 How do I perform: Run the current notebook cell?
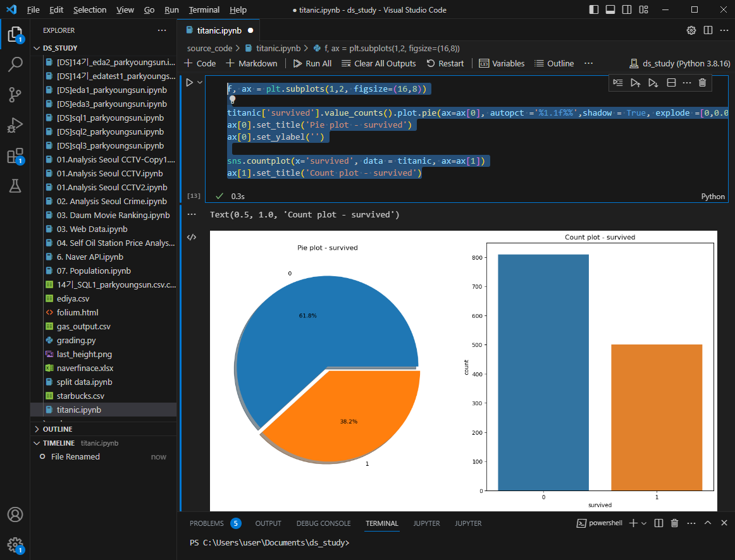189,82
